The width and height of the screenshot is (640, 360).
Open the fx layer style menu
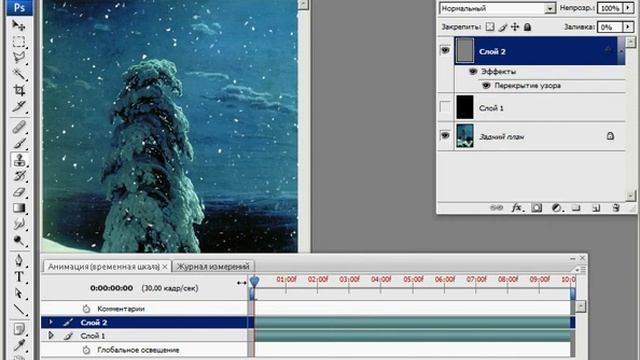tap(517, 208)
